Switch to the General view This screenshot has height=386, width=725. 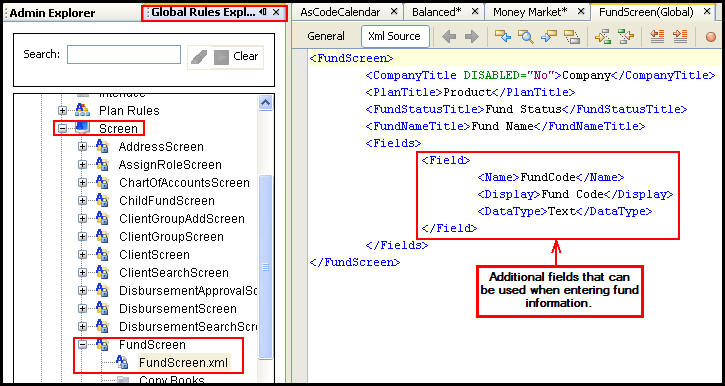(326, 36)
